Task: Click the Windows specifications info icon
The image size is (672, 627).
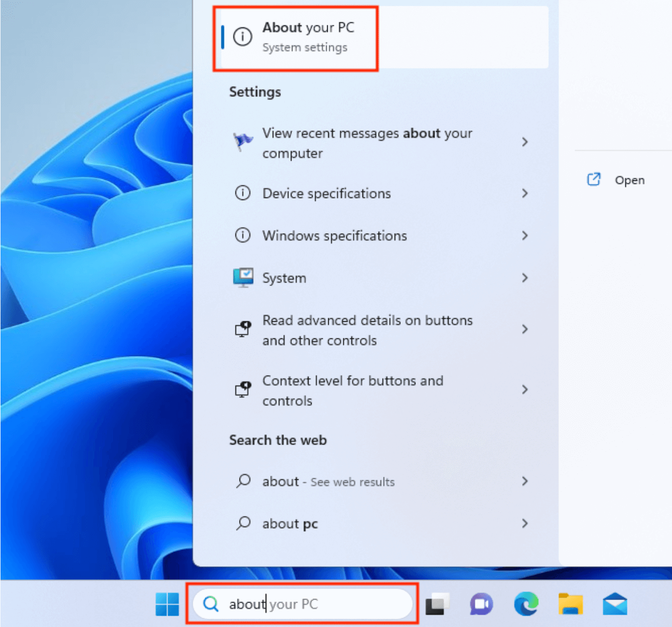Action: coord(243,236)
